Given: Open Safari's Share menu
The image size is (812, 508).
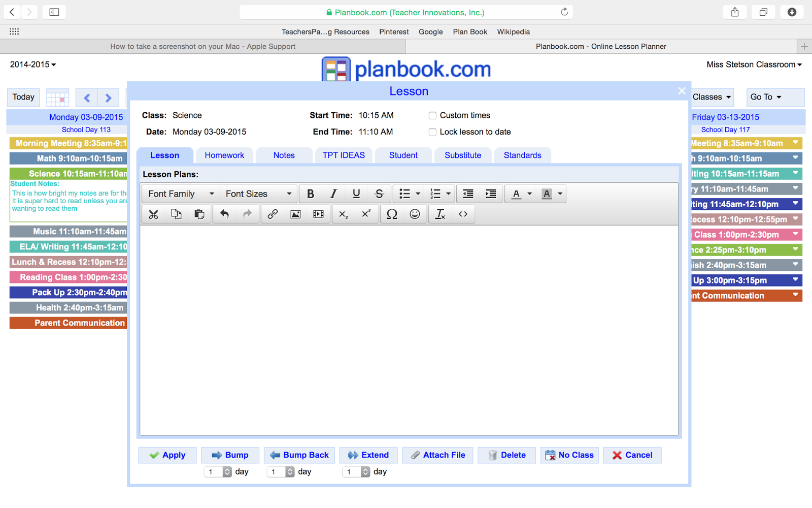Looking at the screenshot, I should 735,12.
